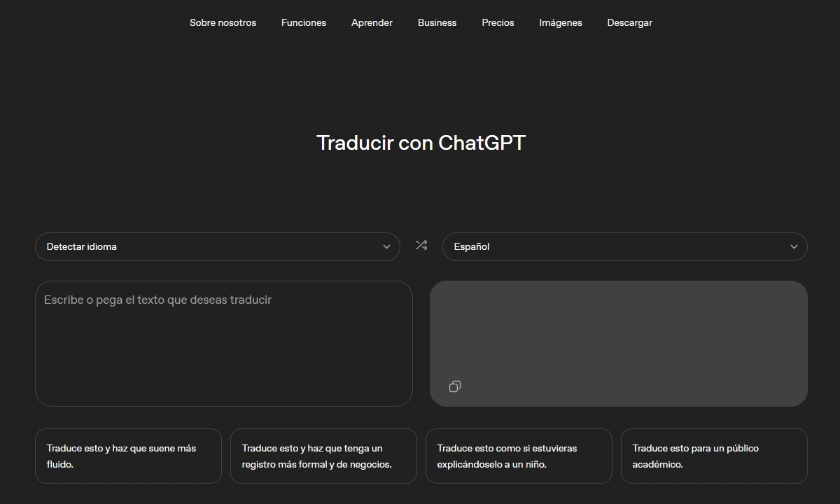840x504 pixels.
Task: Click the explain it to a child suggestion
Action: pos(519,456)
